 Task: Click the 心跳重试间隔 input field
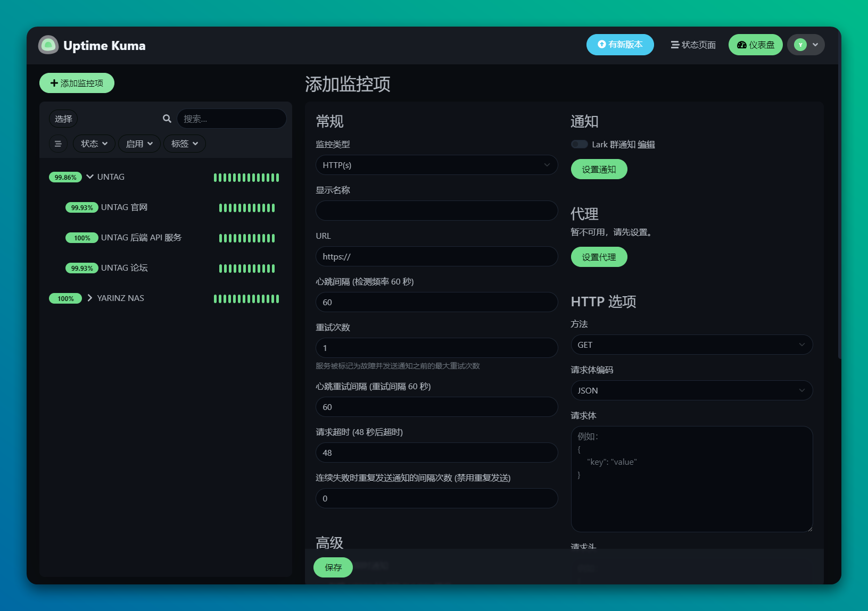pos(436,407)
